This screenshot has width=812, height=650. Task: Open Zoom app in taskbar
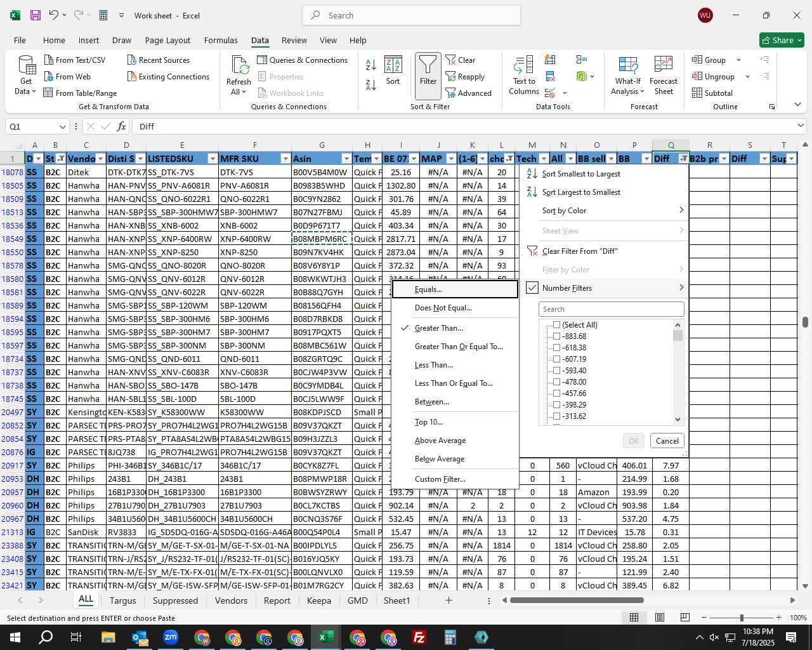171,637
